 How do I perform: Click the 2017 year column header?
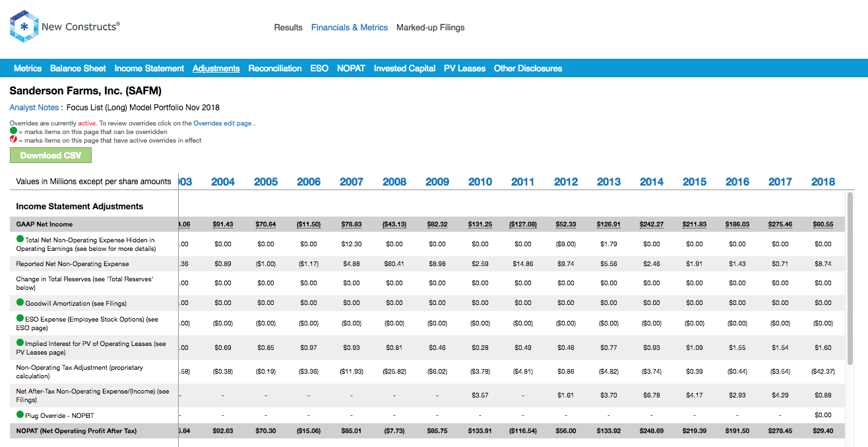(x=780, y=182)
